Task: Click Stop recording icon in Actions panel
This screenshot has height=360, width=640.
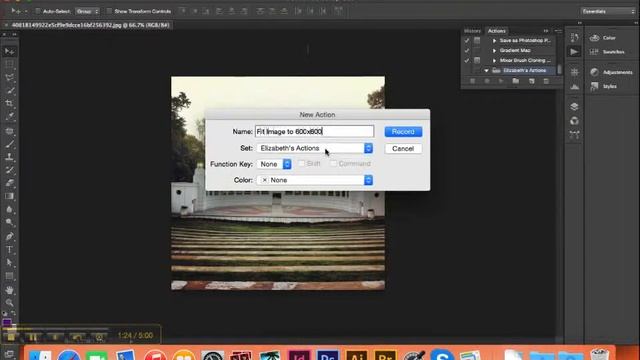Action: click(472, 81)
